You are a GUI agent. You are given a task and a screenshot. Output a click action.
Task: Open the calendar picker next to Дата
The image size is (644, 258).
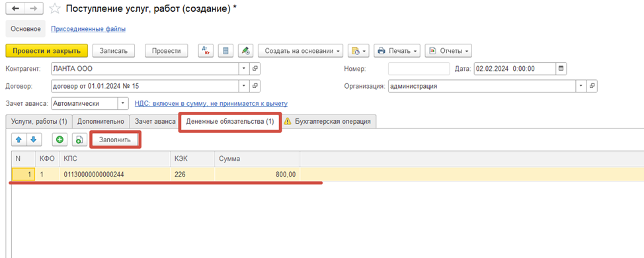coord(561,69)
